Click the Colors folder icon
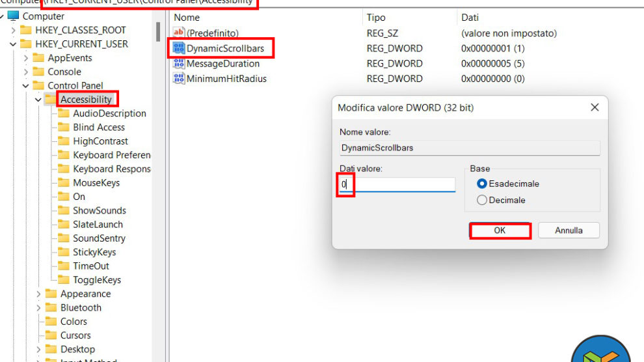The width and height of the screenshot is (644, 362). [51, 322]
